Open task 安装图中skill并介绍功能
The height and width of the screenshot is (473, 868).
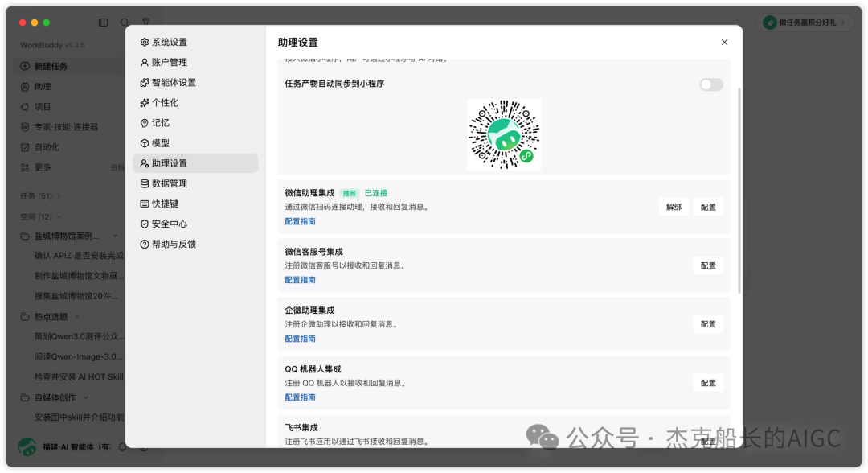click(79, 417)
